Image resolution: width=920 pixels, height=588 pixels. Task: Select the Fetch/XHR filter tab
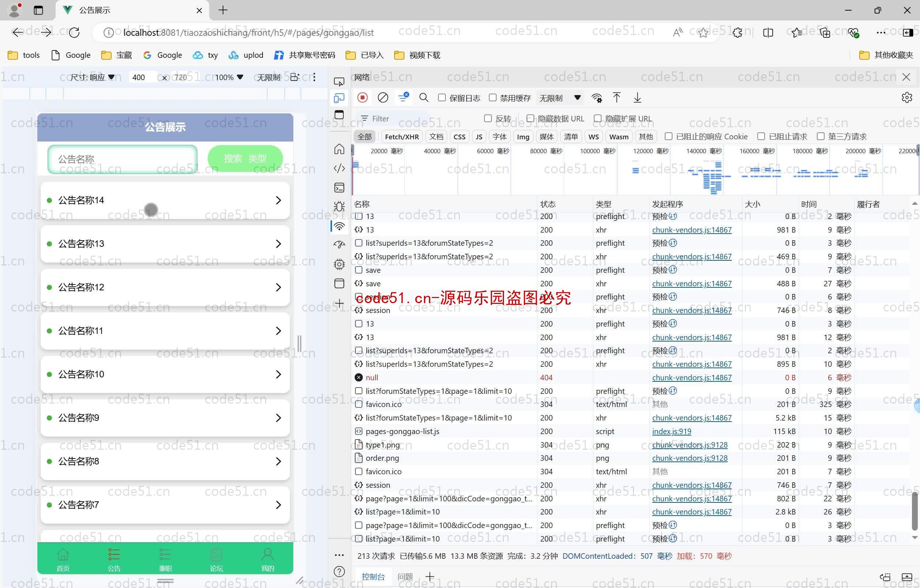(x=401, y=137)
